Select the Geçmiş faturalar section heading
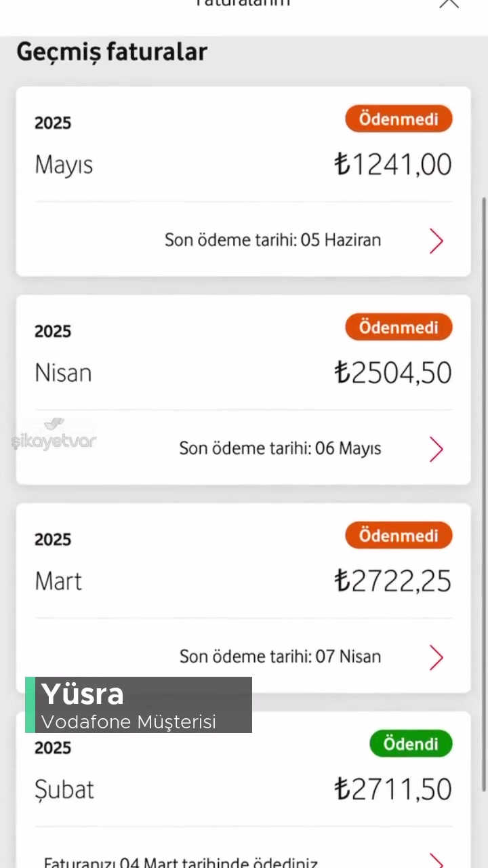488x868 pixels. [112, 52]
